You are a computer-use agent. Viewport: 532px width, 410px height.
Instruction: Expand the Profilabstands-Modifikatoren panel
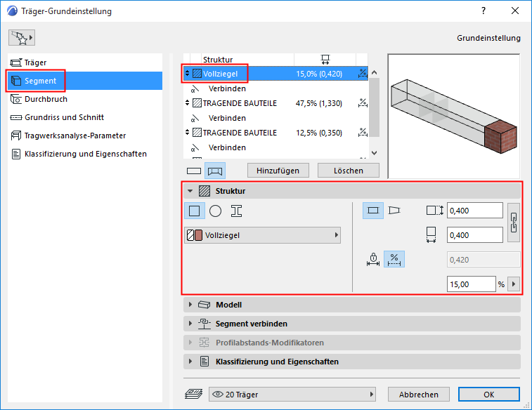pos(352,343)
